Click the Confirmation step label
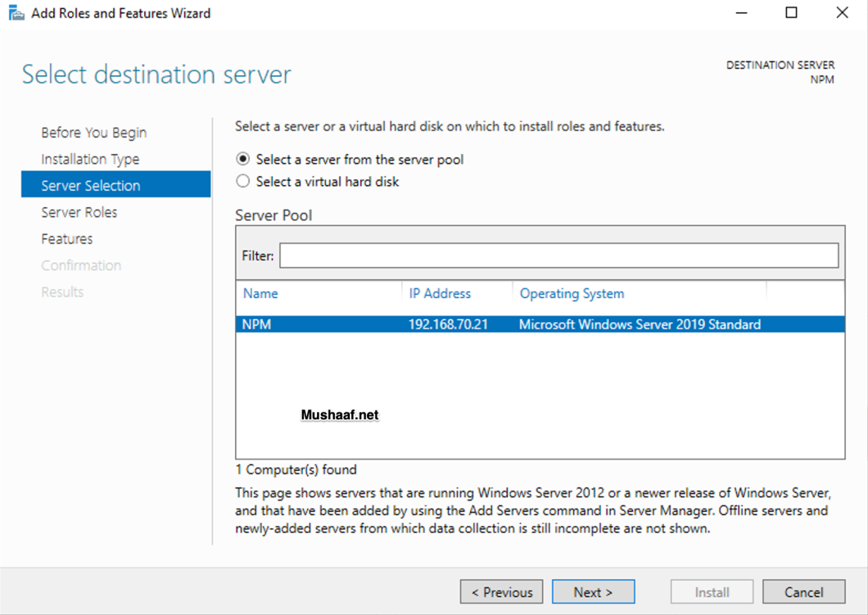Image resolution: width=868 pixels, height=615 pixels. click(x=81, y=265)
